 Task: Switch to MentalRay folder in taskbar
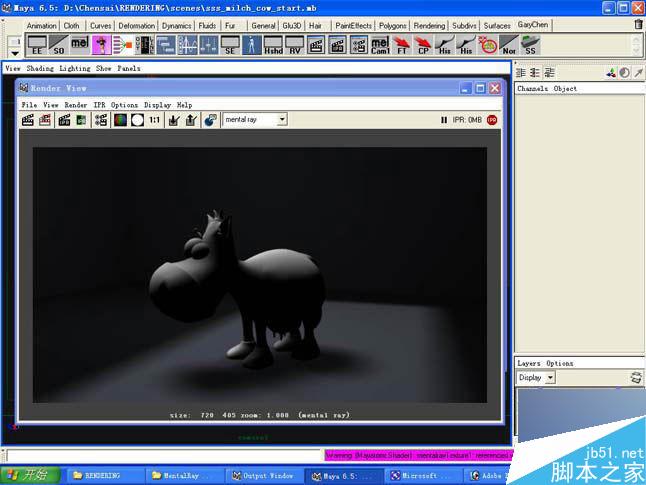click(184, 476)
